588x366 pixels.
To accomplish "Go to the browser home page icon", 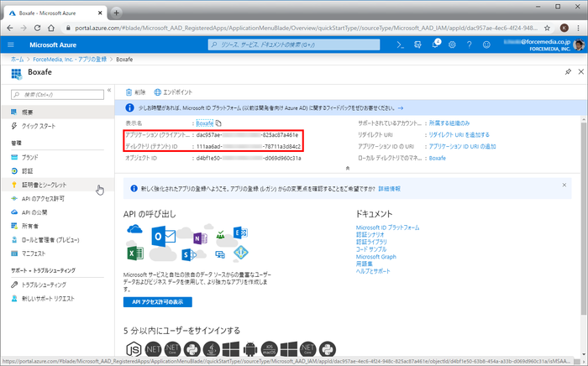I will coord(51,28).
